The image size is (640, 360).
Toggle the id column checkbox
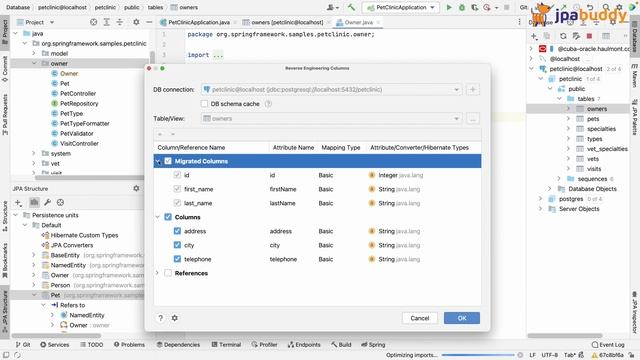(x=177, y=175)
